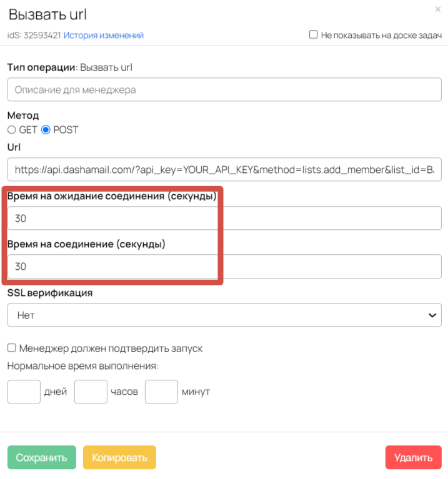This screenshot has height=479, width=448.
Task: Focus the Время на соединение field
Action: (x=224, y=267)
